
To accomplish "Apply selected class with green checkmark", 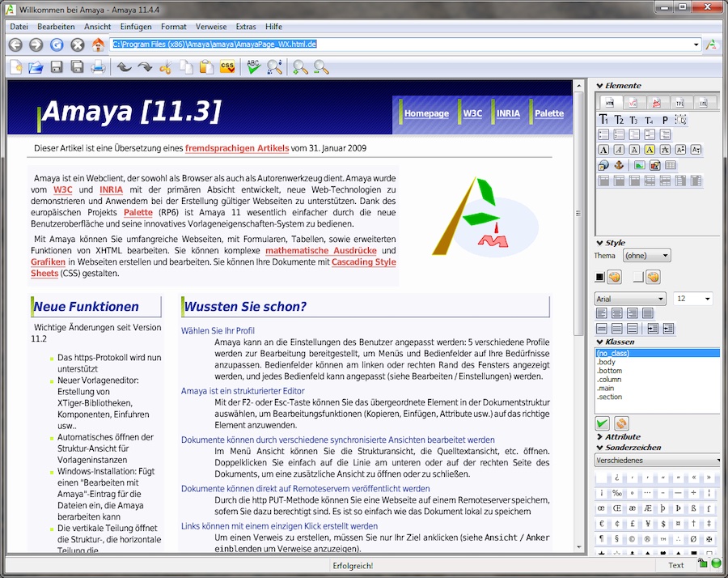I will (x=603, y=423).
